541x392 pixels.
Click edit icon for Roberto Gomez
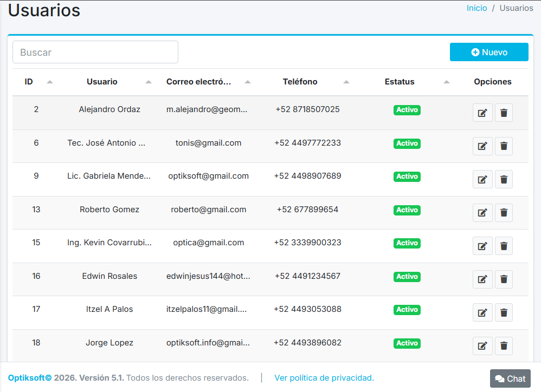(x=482, y=213)
